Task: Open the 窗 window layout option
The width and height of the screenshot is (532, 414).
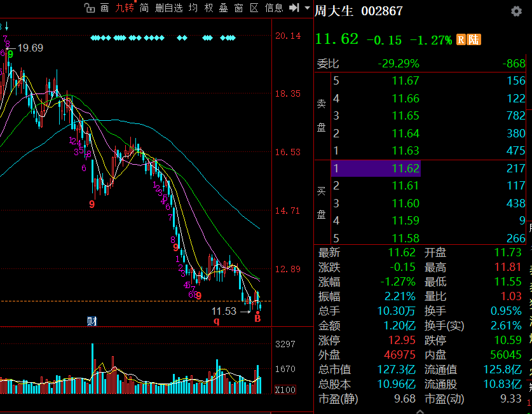Action: point(239,8)
